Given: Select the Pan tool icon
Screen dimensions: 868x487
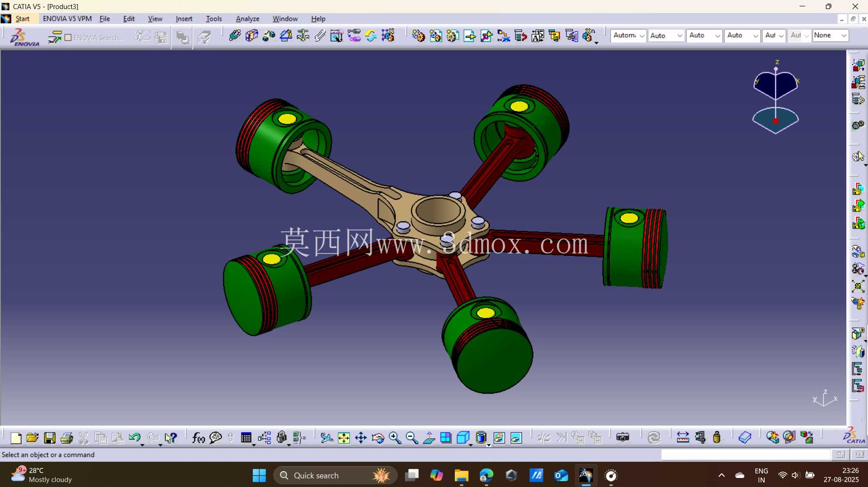Looking at the screenshot, I should pyautogui.click(x=361, y=438).
